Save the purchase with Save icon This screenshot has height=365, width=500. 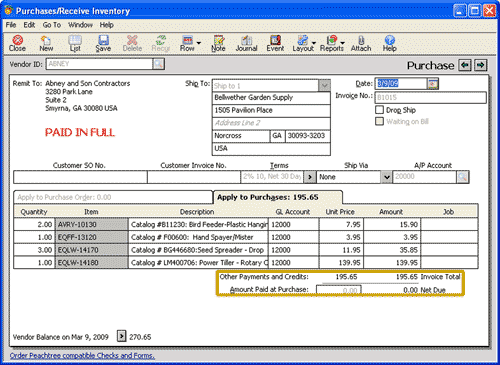(x=103, y=44)
